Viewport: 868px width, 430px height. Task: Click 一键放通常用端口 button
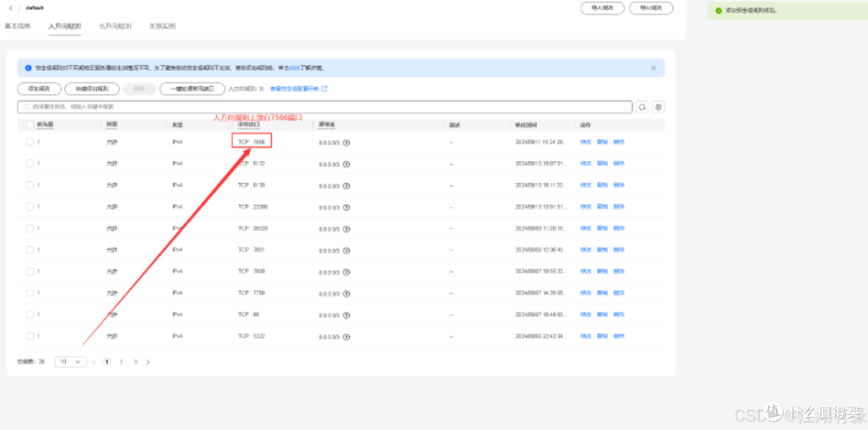tap(193, 88)
